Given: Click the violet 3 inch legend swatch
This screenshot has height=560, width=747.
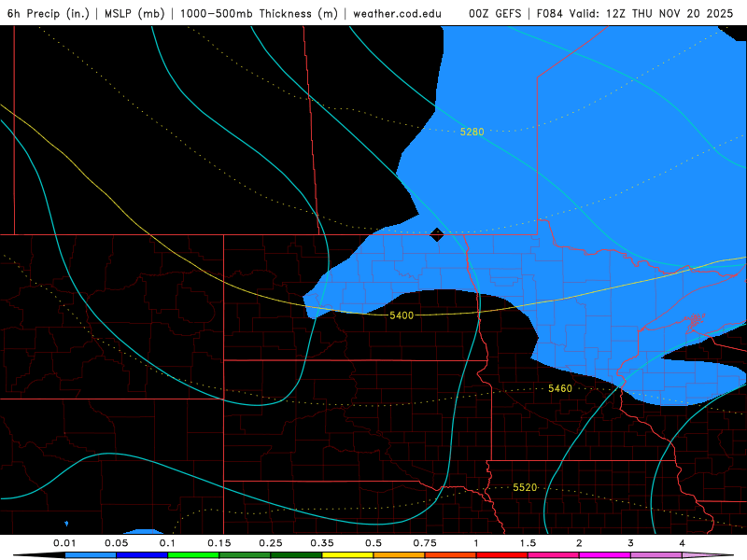Looking at the screenshot, I should tap(656, 555).
